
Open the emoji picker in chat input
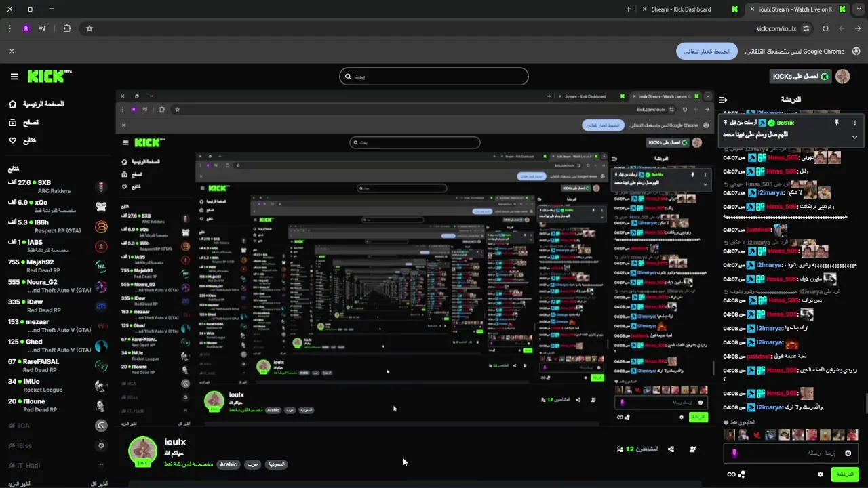[848, 453]
